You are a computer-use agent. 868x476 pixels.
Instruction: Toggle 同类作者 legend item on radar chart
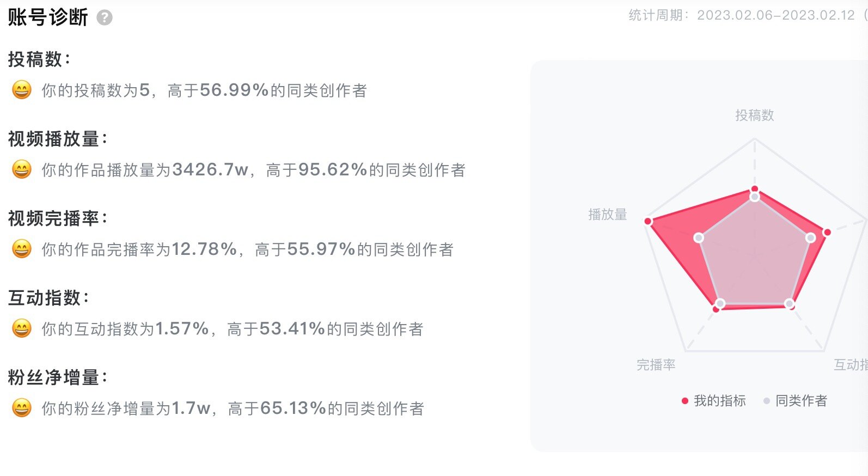pyautogui.click(x=795, y=401)
